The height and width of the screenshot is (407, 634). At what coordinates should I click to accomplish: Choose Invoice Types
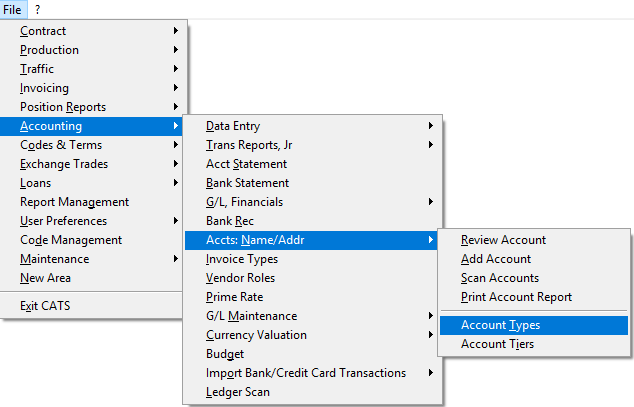coord(312,259)
